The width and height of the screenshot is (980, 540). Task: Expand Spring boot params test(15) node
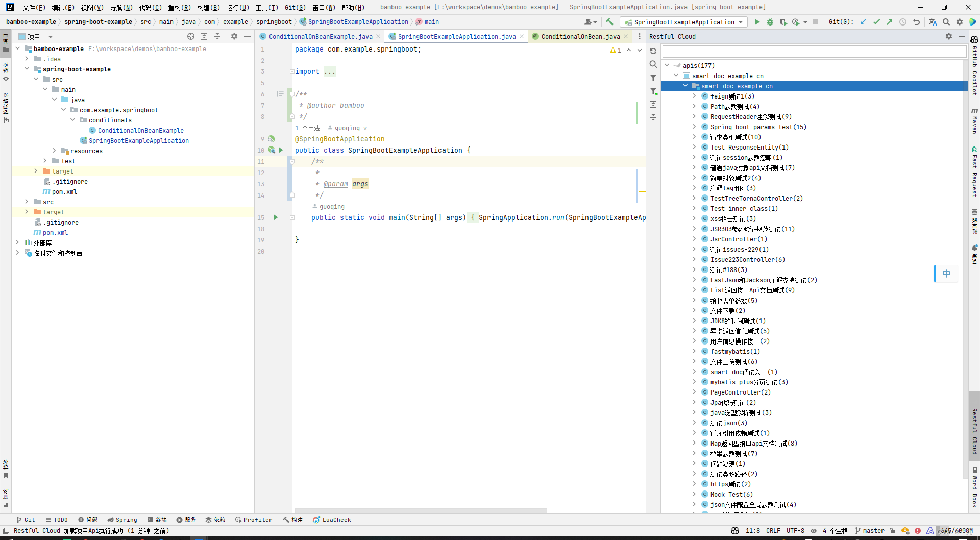click(x=694, y=127)
